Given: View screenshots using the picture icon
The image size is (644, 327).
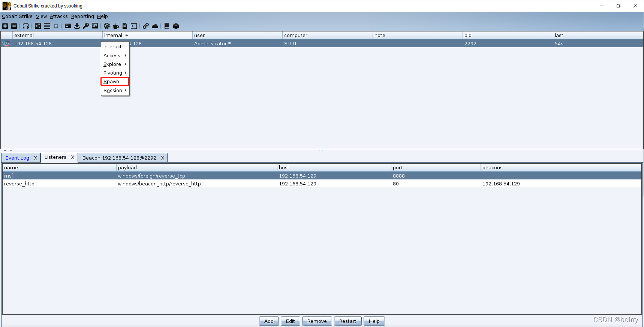Looking at the screenshot, I should pos(95,26).
